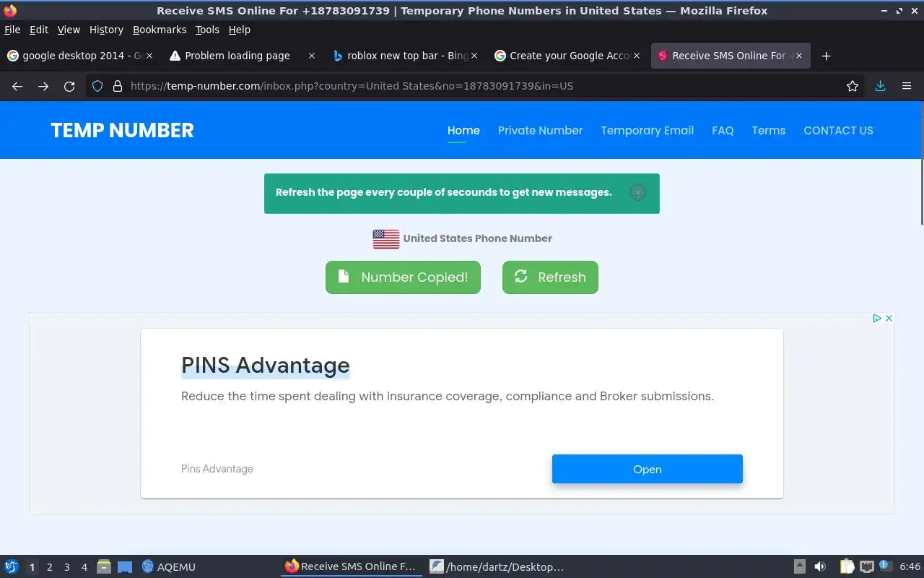Click the show desktop icon in the taskbar

[x=125, y=567]
